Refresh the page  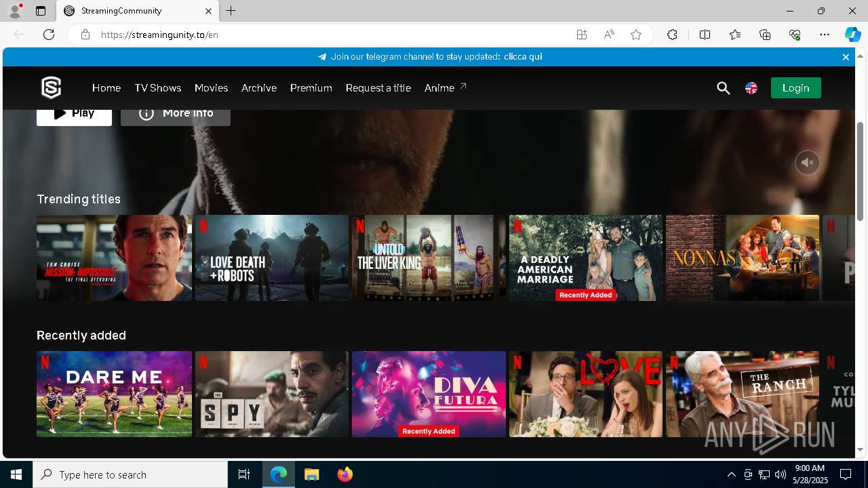coord(49,35)
